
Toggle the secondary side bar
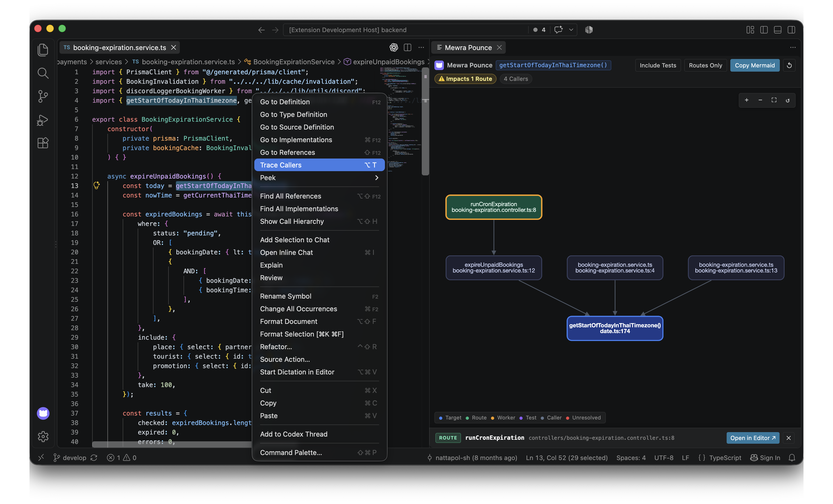point(791,30)
